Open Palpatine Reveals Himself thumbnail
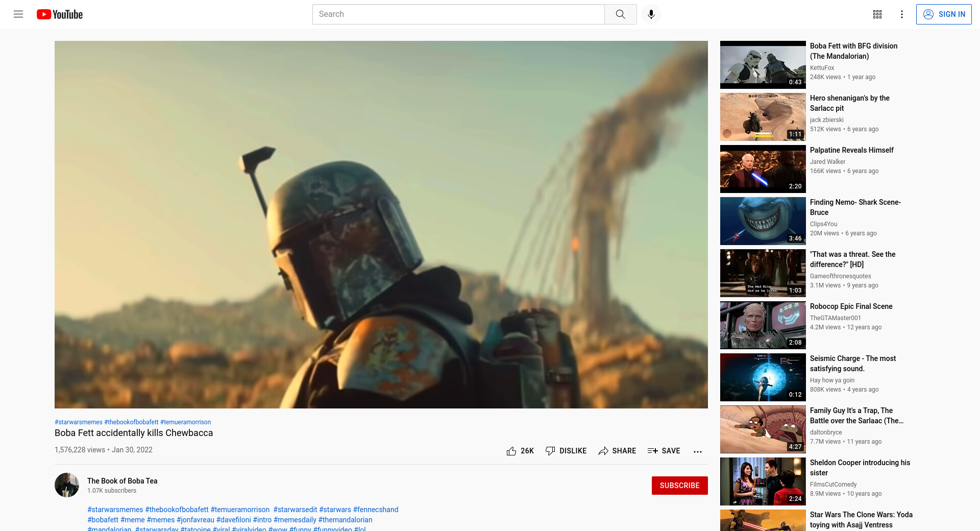The width and height of the screenshot is (980, 531). coord(763,169)
